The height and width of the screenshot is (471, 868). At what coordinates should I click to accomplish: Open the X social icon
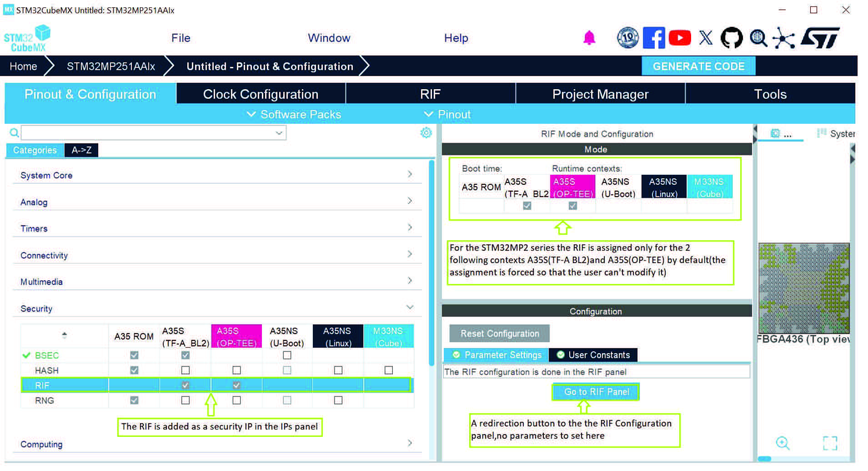(x=706, y=38)
